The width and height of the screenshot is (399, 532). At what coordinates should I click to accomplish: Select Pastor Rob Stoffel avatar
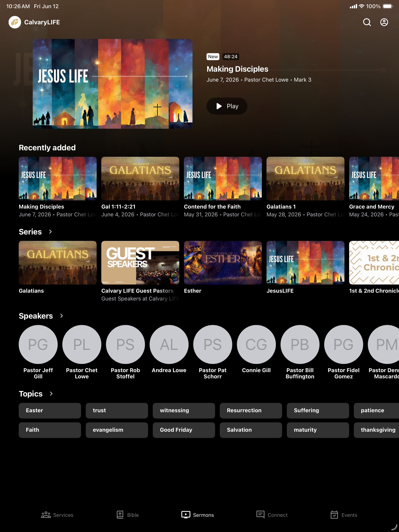[x=125, y=344]
